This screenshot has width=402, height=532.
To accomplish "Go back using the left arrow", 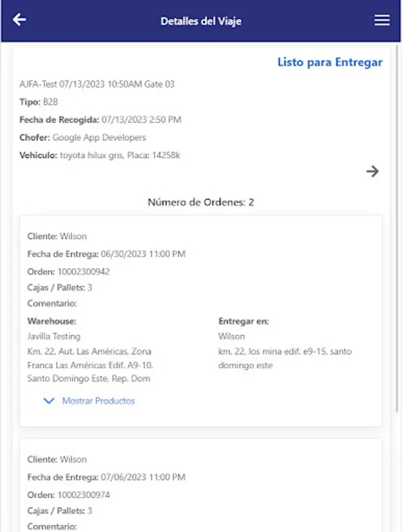I will click(20, 20).
